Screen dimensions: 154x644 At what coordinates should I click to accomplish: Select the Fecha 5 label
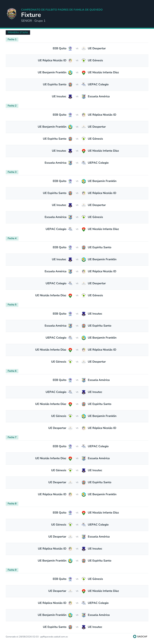tap(12, 305)
